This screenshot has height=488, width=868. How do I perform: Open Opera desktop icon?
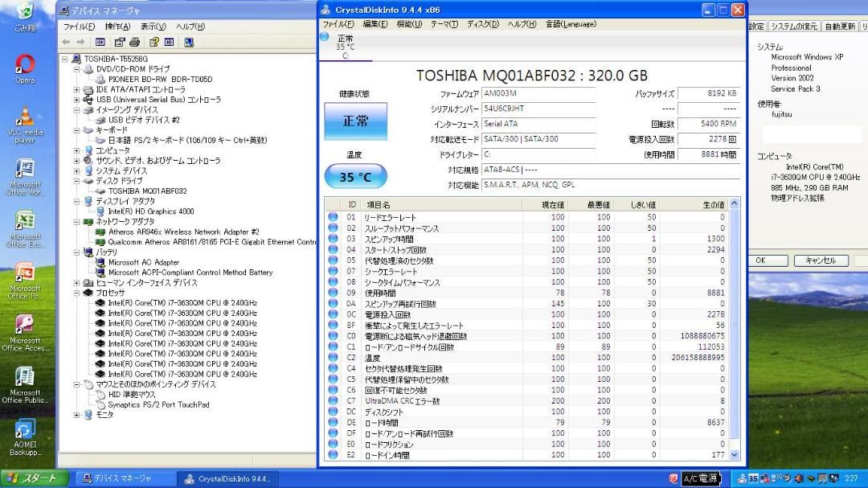25,68
